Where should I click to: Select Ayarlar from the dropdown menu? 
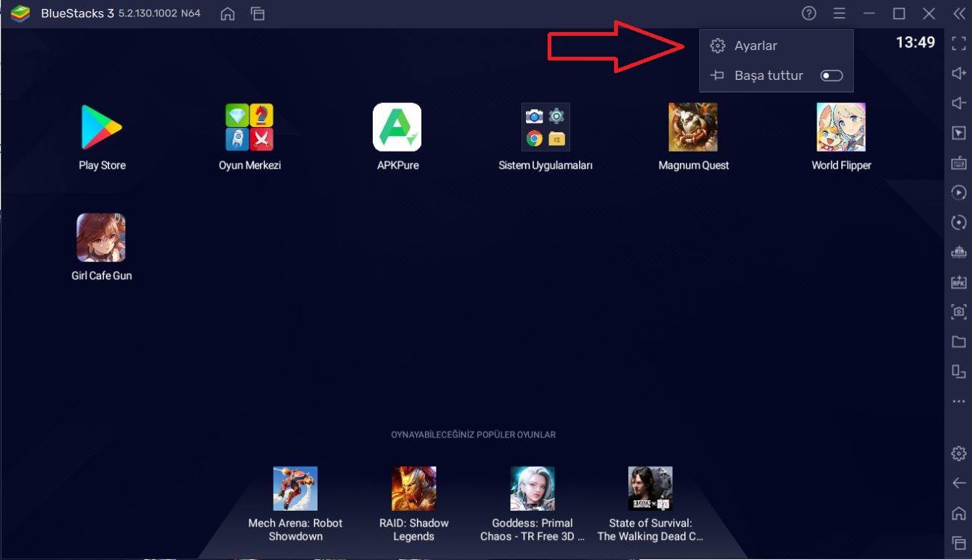[x=776, y=46]
